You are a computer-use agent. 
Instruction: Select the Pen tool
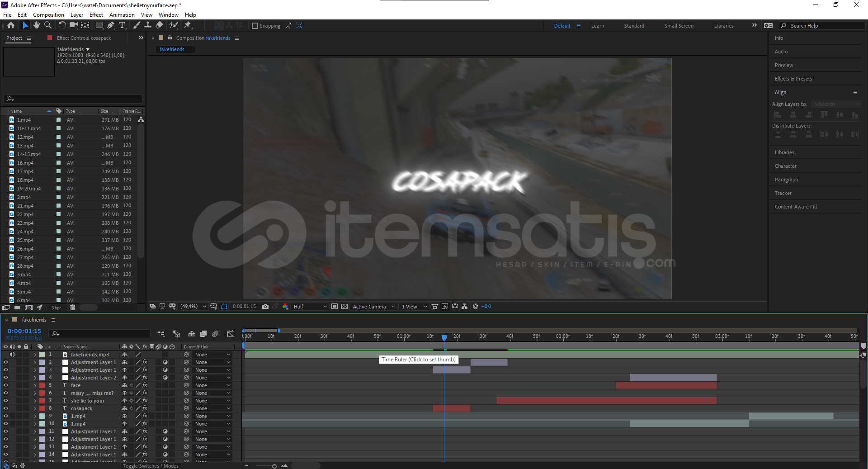111,25
